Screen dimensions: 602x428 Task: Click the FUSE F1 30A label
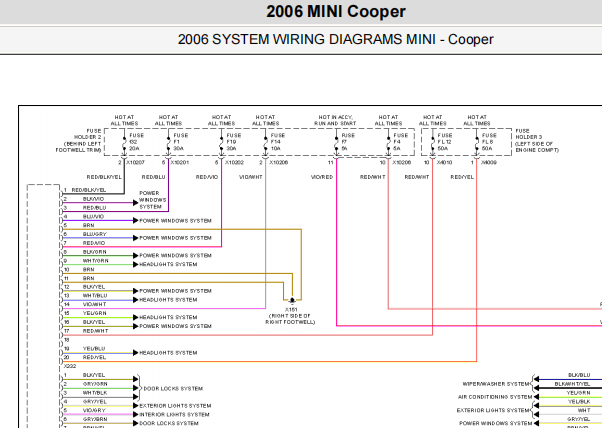pyautogui.click(x=181, y=142)
